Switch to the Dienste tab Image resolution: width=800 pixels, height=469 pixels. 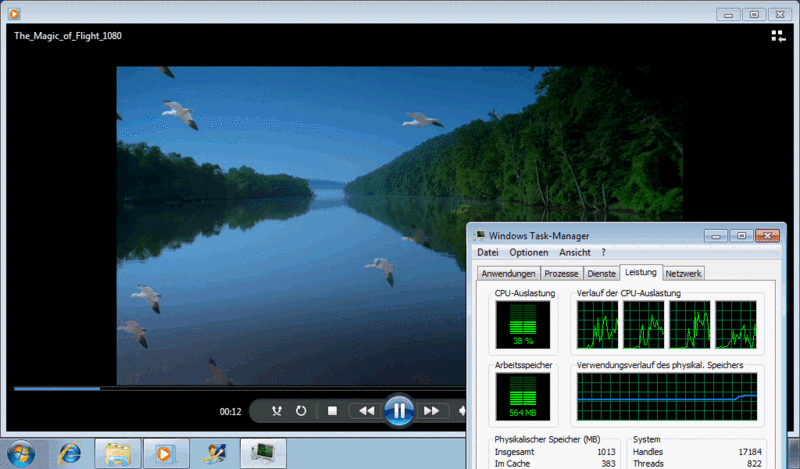[x=602, y=274]
